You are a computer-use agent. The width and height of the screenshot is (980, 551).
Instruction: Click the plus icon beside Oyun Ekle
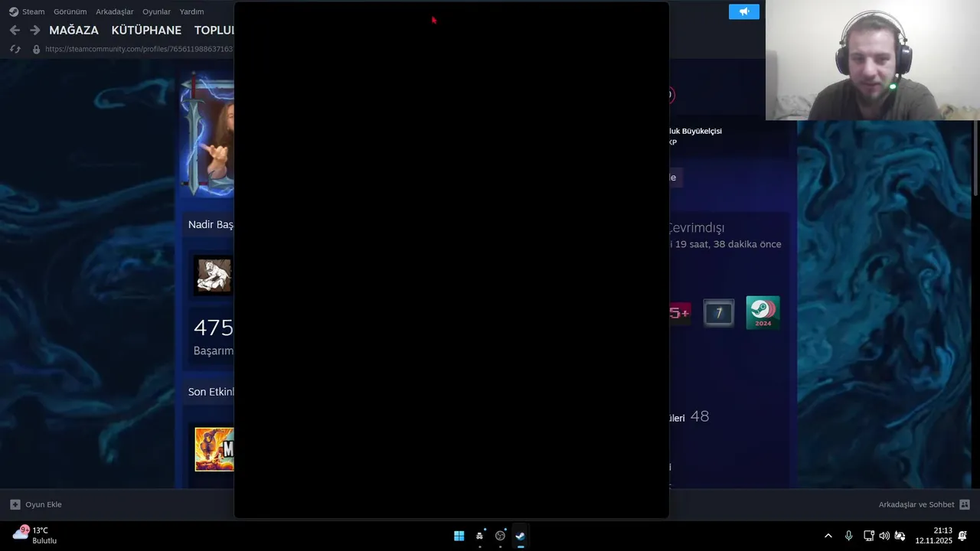pos(15,504)
